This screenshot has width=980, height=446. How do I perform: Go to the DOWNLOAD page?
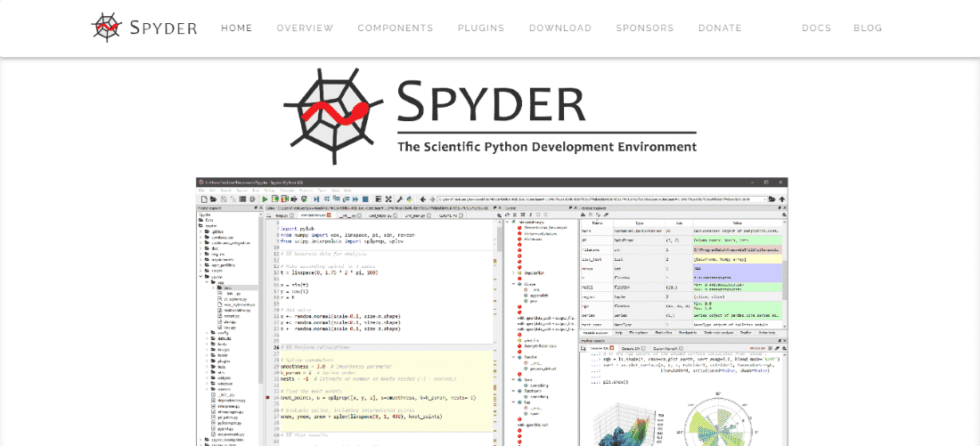(x=560, y=28)
